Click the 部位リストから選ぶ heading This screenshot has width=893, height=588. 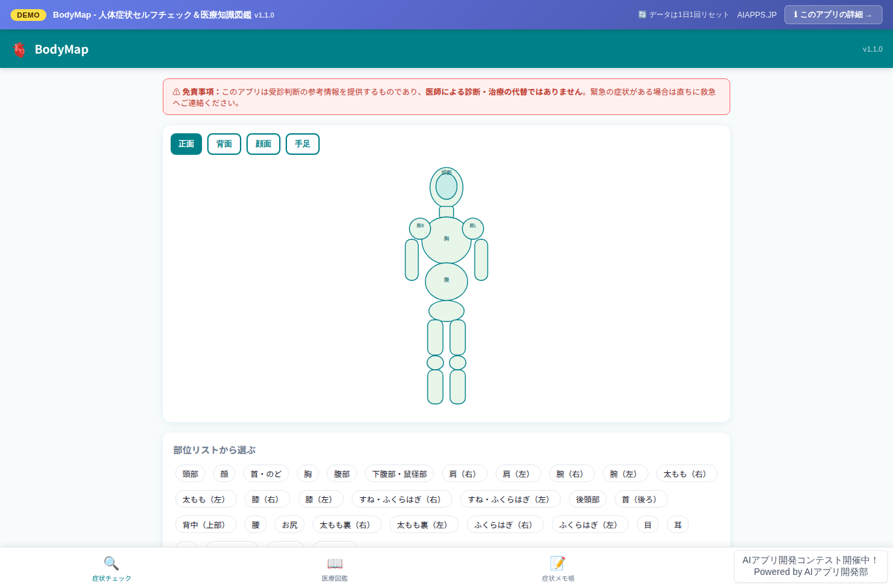[214, 450]
